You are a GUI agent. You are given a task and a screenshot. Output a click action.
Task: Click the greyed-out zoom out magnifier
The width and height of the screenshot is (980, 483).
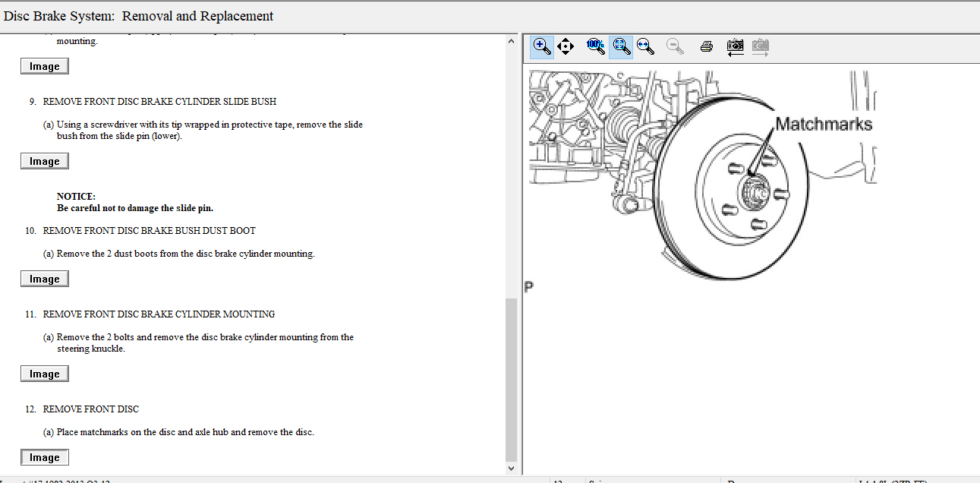674,46
